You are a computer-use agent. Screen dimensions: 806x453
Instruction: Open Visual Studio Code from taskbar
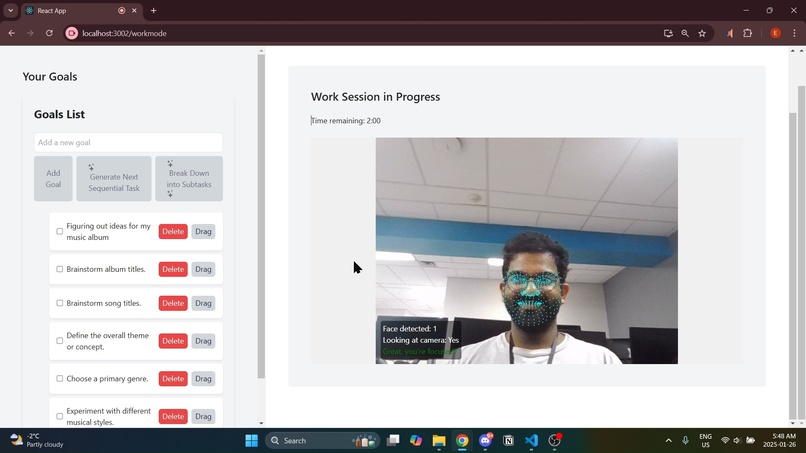pyautogui.click(x=532, y=440)
